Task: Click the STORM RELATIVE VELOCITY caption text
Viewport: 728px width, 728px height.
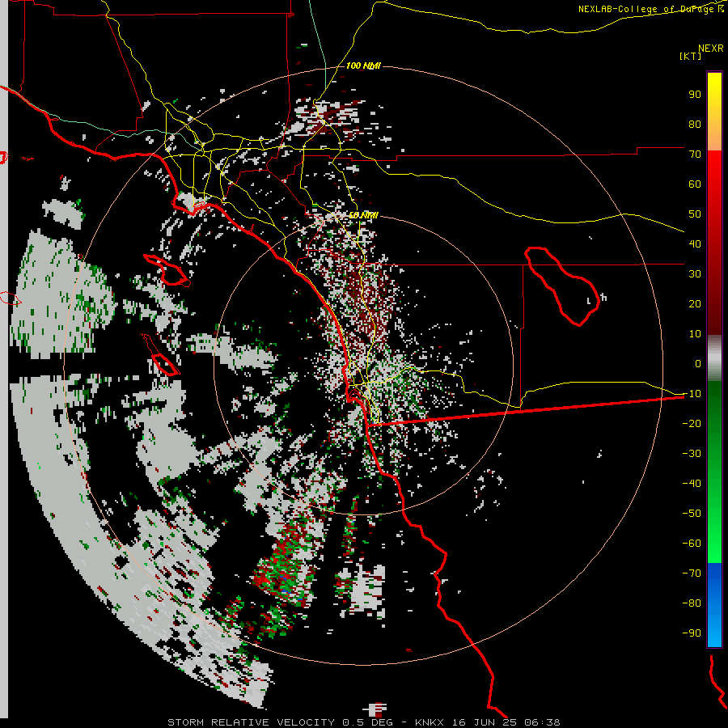Action: (252, 722)
